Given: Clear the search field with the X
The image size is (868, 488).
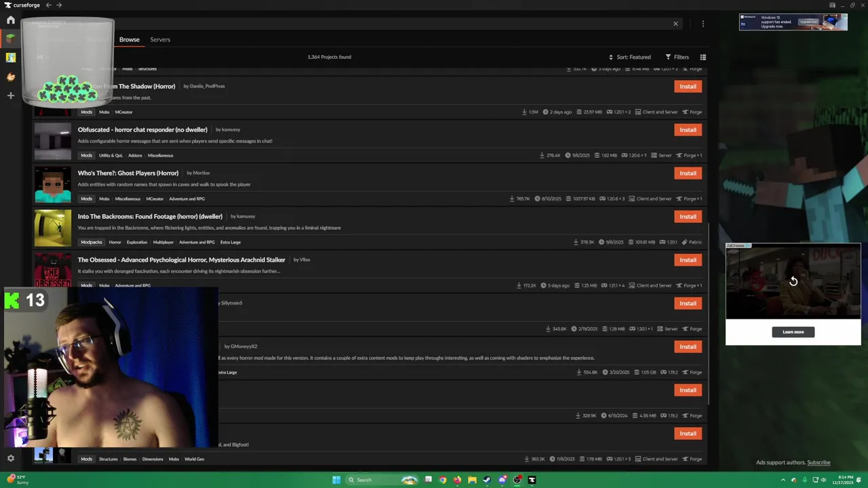Looking at the screenshot, I should (x=675, y=24).
